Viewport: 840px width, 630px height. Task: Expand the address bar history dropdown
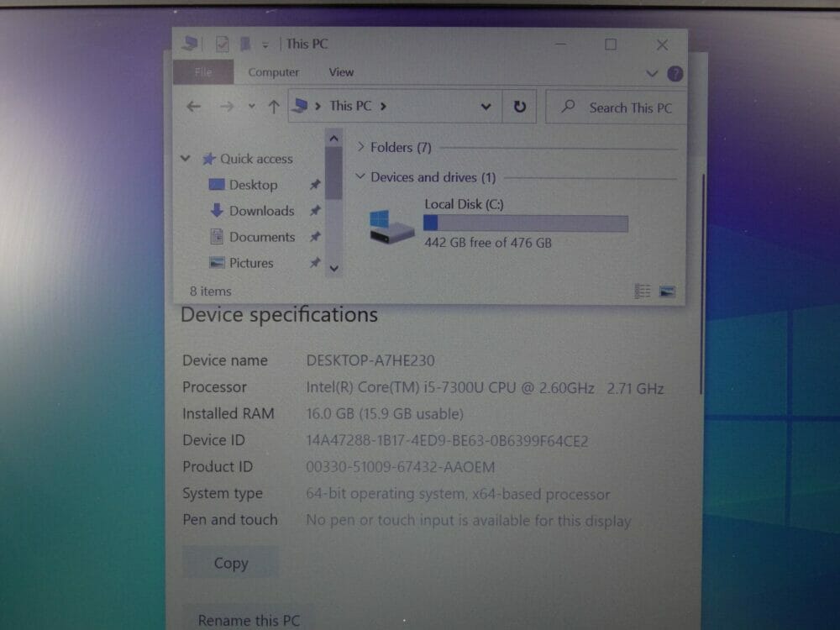pos(486,107)
